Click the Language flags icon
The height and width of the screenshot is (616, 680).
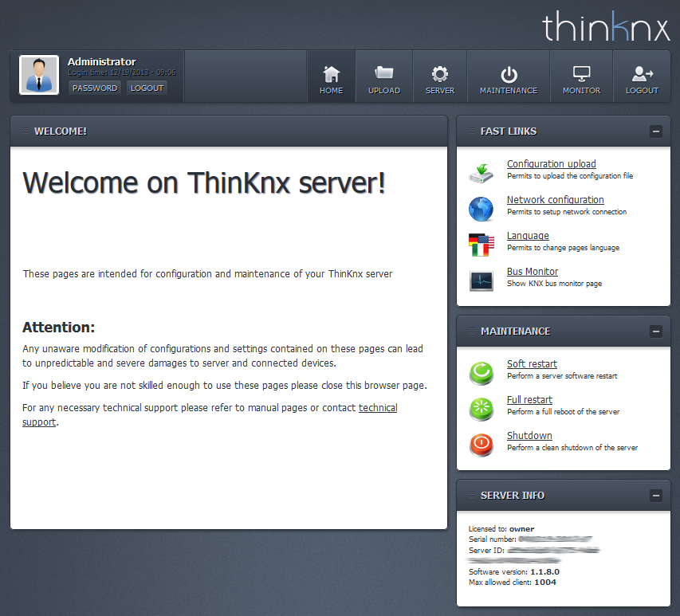point(481,245)
